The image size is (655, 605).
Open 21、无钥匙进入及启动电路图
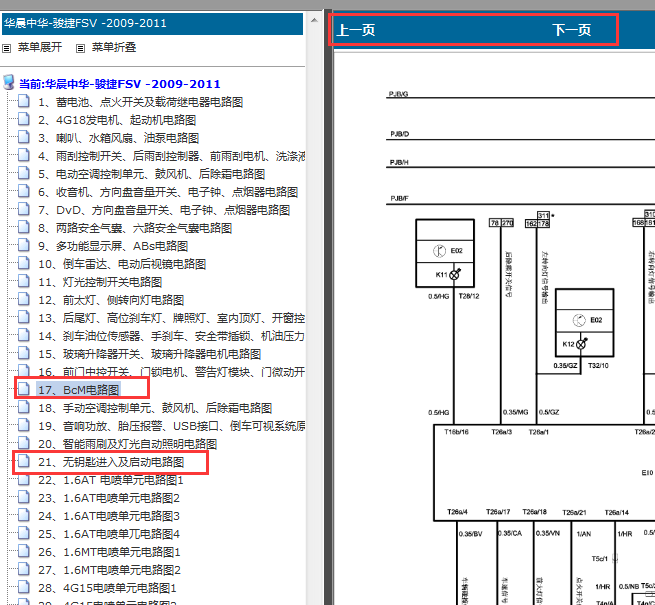tap(111, 461)
